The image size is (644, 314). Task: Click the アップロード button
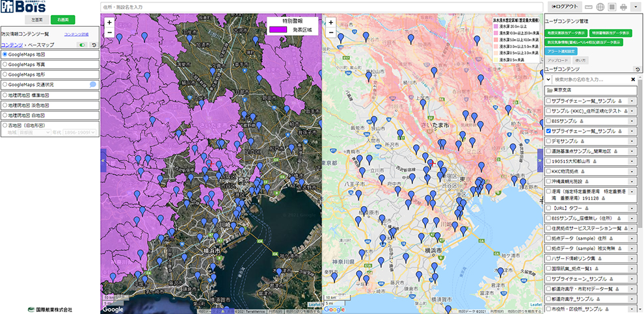point(557,60)
